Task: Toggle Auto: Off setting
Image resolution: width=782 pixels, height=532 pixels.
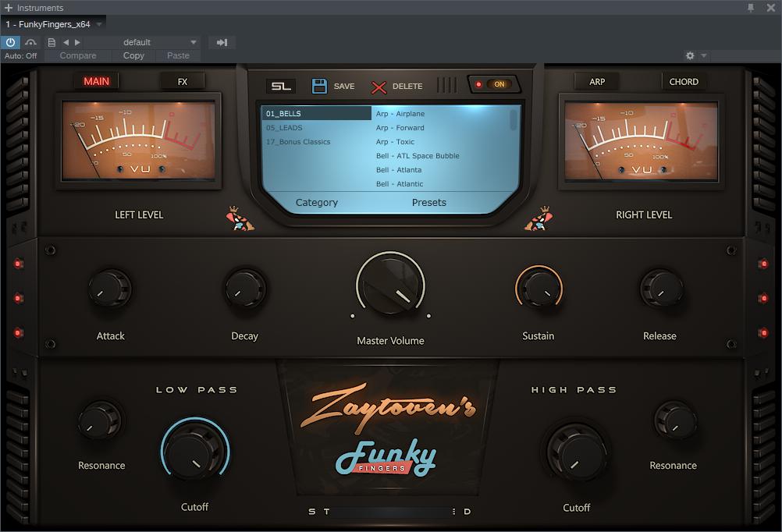Action: point(21,55)
